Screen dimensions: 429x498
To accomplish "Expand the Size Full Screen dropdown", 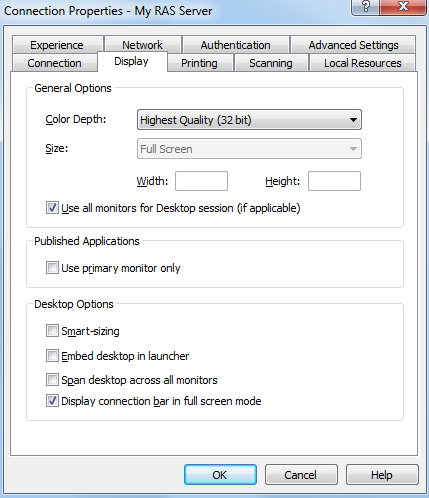I will (x=249, y=149).
